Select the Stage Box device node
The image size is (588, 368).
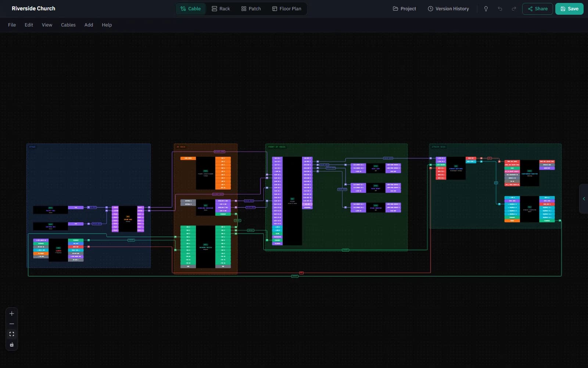pos(128,219)
